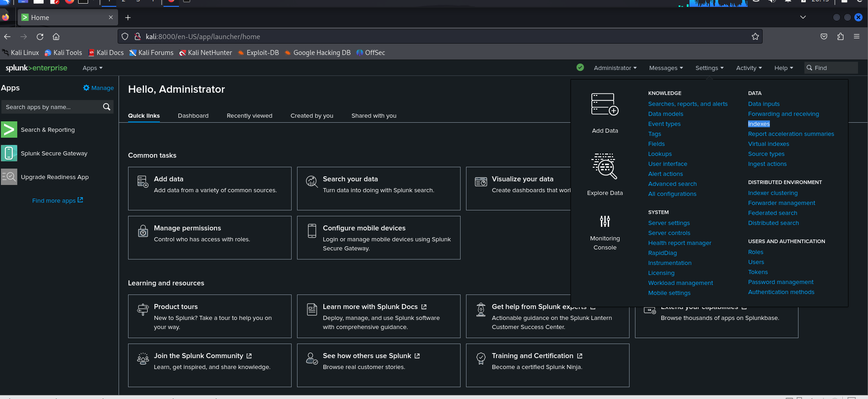Switch to the Dashboard tab
Screen dimensions: 868x399
click(x=193, y=115)
